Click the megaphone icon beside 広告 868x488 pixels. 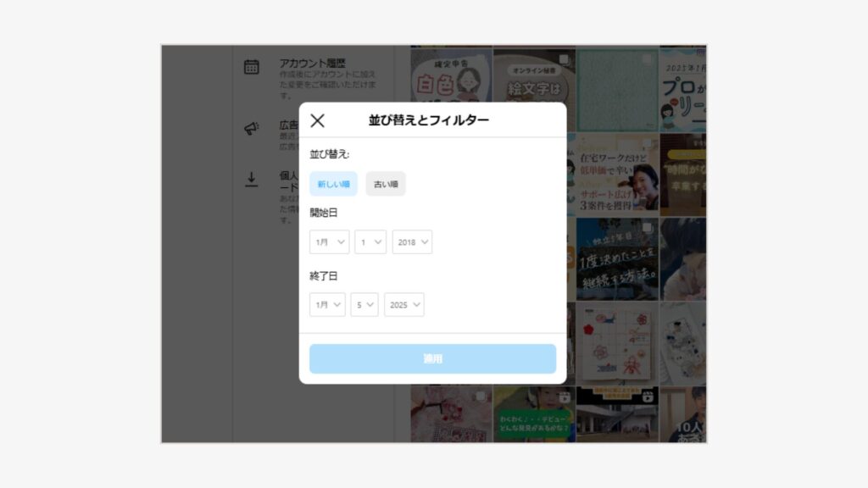[251, 126]
